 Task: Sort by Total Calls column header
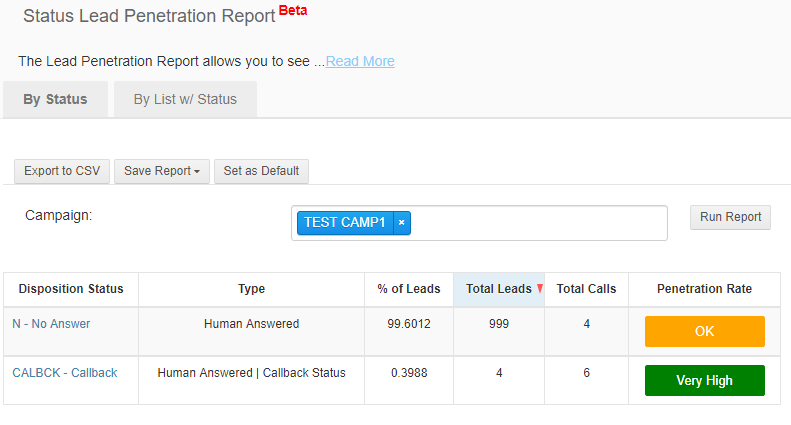tap(586, 289)
